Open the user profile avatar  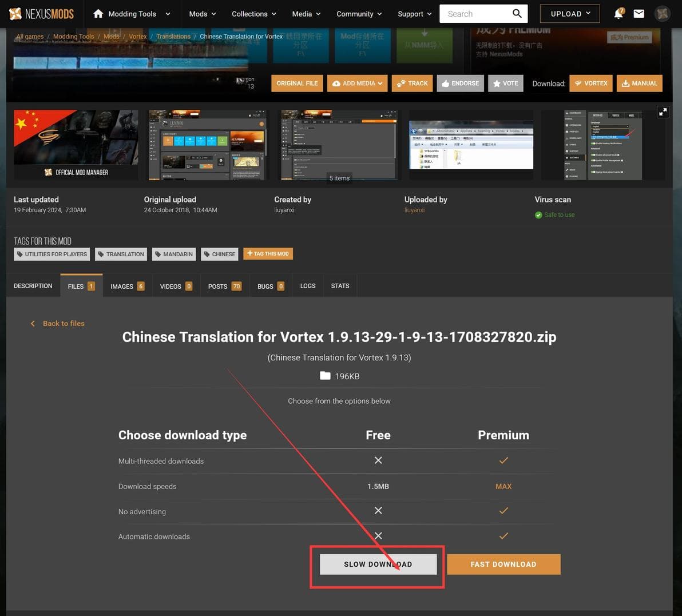[663, 14]
